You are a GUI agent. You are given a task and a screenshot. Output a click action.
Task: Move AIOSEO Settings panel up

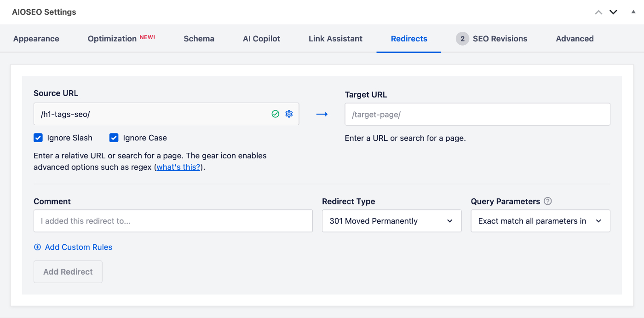click(598, 12)
